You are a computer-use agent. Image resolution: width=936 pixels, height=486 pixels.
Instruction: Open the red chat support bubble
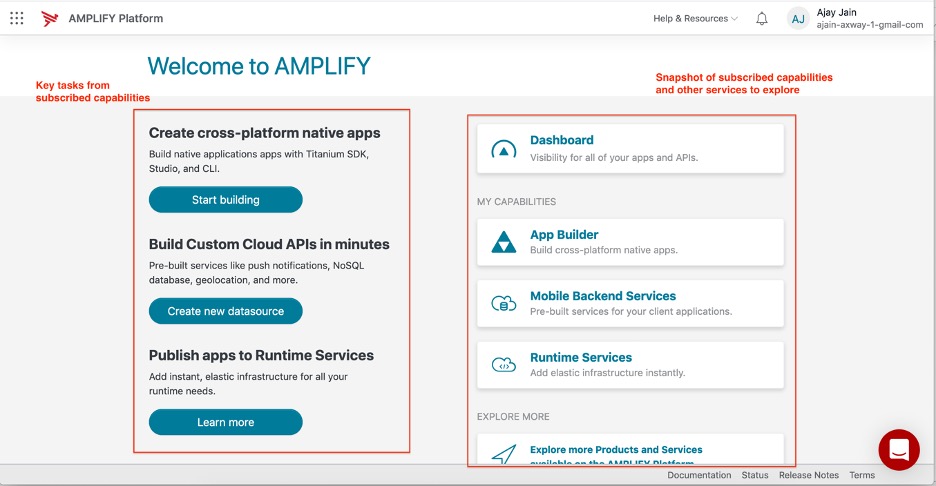pyautogui.click(x=899, y=450)
